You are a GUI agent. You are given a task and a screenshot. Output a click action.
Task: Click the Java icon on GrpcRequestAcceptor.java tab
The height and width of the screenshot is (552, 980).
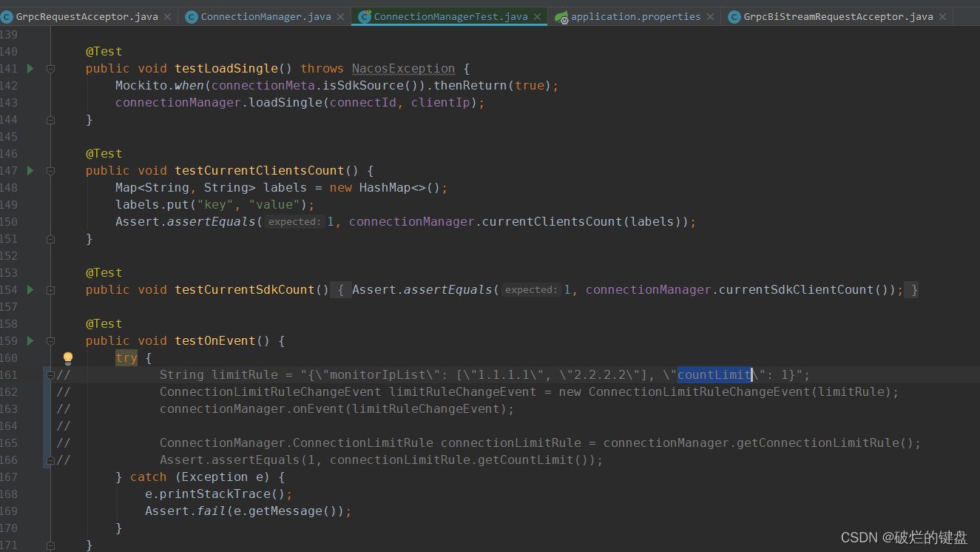pyautogui.click(x=7, y=16)
